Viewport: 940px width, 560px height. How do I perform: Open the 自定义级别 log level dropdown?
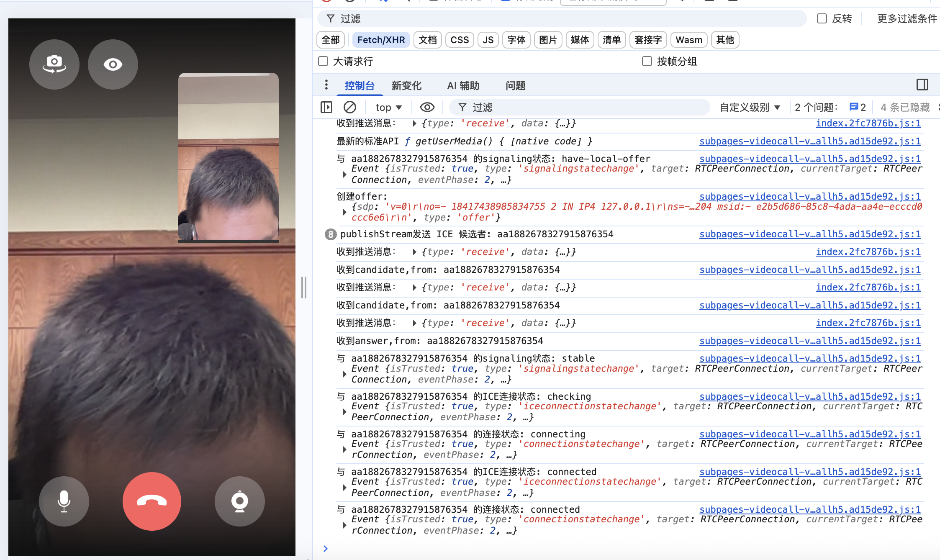[750, 108]
